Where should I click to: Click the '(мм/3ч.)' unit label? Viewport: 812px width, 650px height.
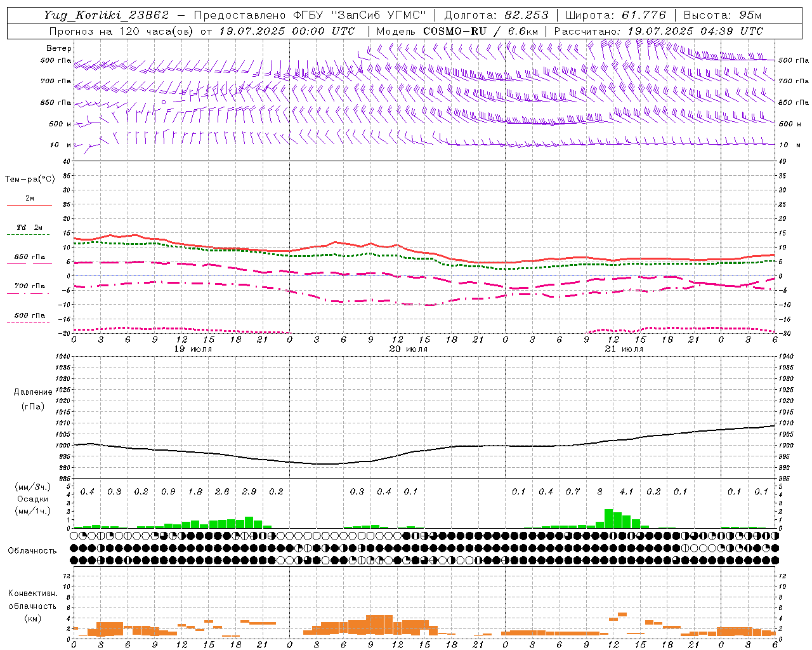click(33, 487)
